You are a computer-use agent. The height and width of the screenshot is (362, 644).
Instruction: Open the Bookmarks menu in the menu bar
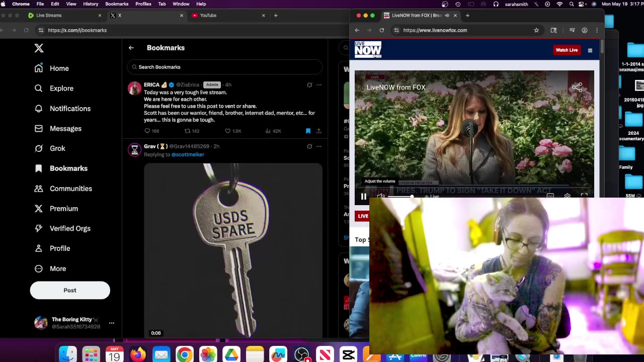pos(117,4)
